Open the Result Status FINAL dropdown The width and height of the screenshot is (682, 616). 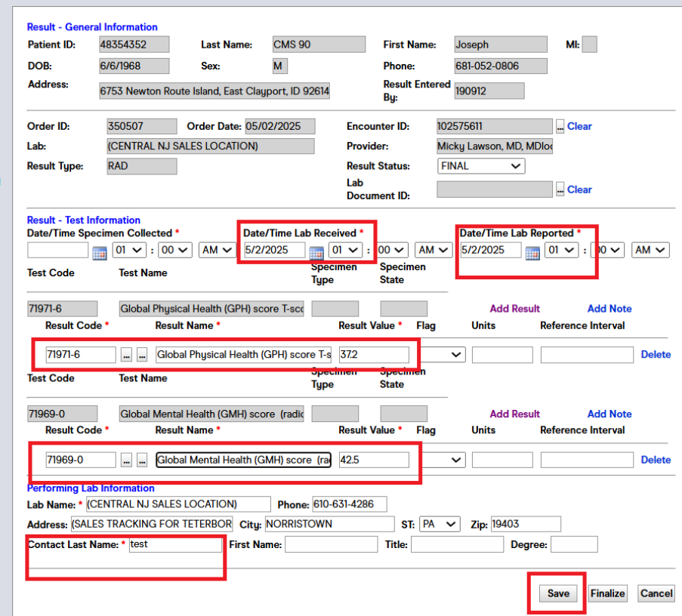(x=481, y=166)
